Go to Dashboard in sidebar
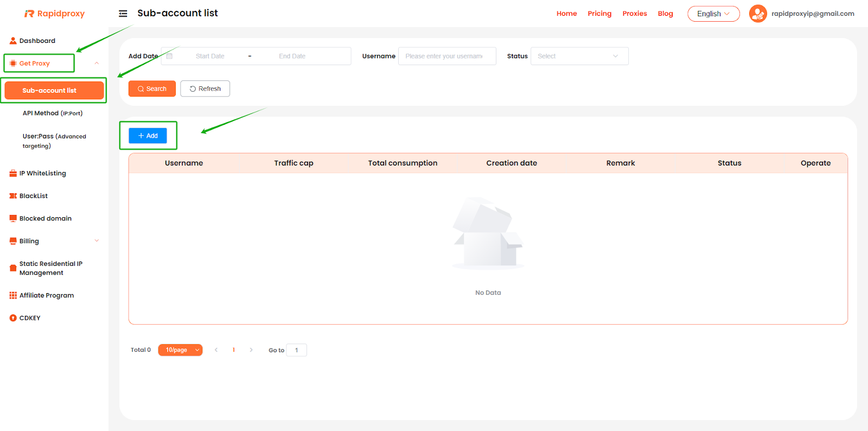 click(x=37, y=41)
